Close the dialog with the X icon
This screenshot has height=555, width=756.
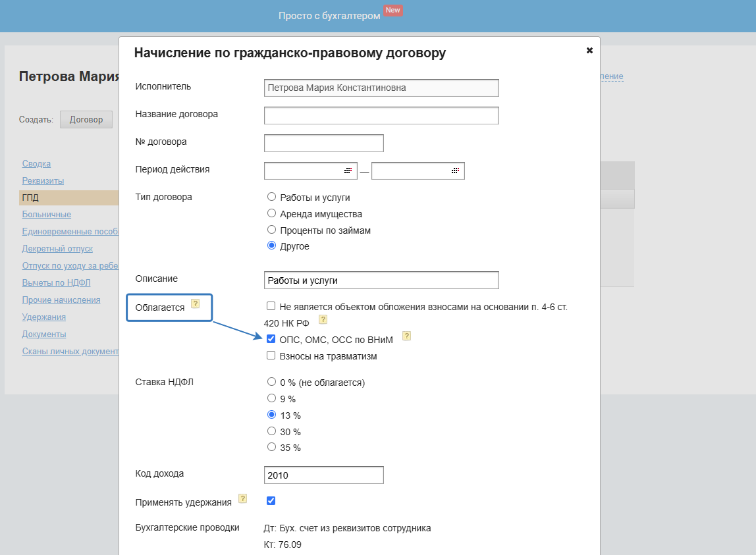click(x=589, y=50)
